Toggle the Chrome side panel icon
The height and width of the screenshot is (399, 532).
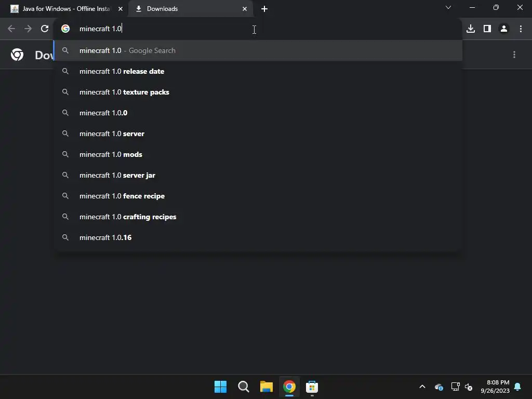click(x=487, y=29)
